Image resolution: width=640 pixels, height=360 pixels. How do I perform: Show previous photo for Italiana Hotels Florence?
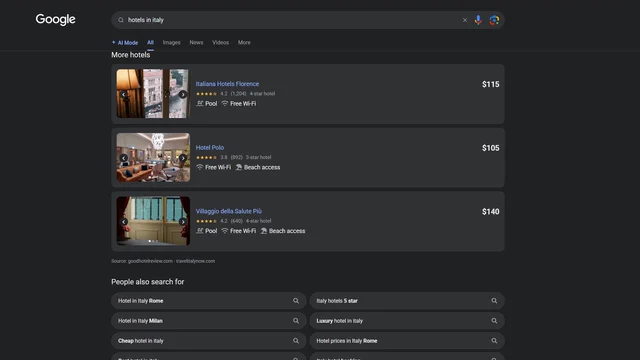tap(124, 94)
